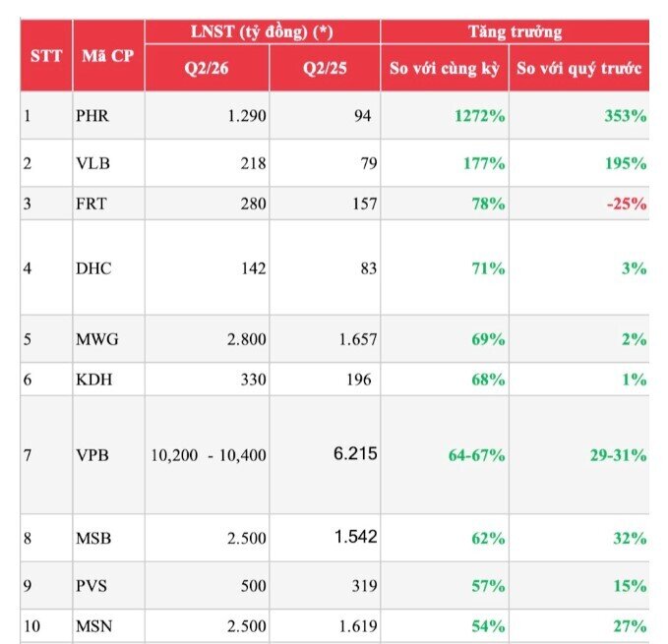Select the Tăng trưởng header cell
This screenshot has width=668, height=644.
coord(516,31)
